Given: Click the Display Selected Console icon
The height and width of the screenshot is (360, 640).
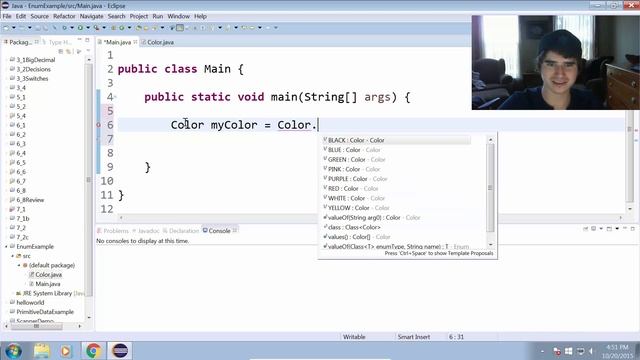Looking at the screenshot, I should click(593, 229).
